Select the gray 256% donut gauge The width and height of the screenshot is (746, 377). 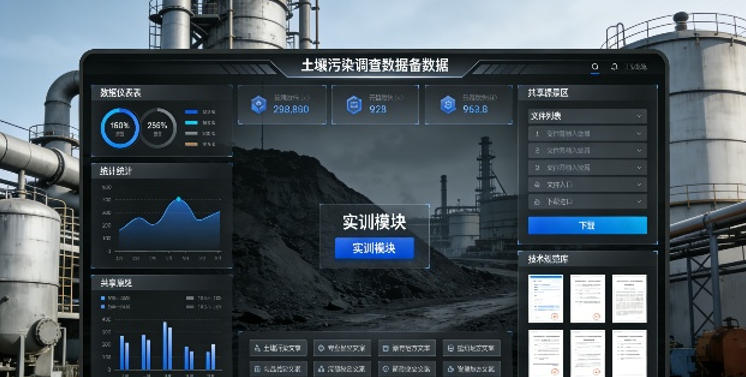158,128
